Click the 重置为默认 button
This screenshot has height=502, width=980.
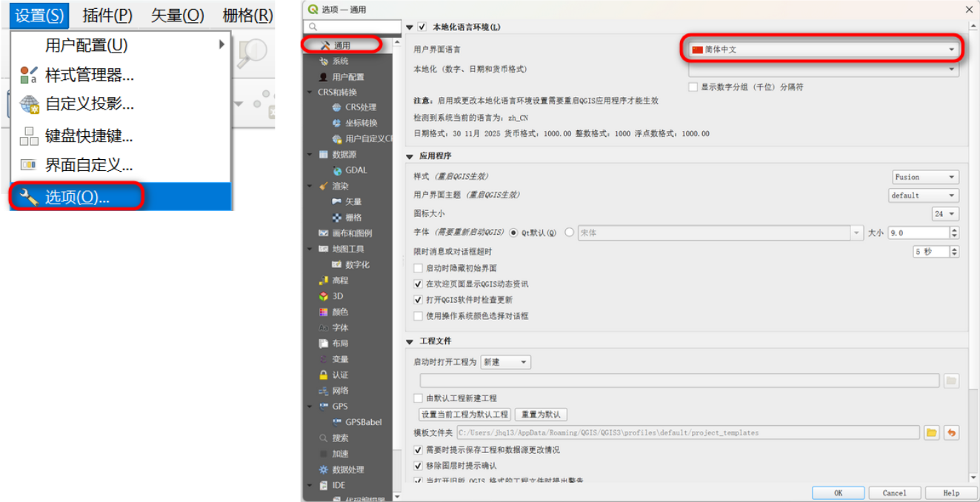click(x=541, y=415)
